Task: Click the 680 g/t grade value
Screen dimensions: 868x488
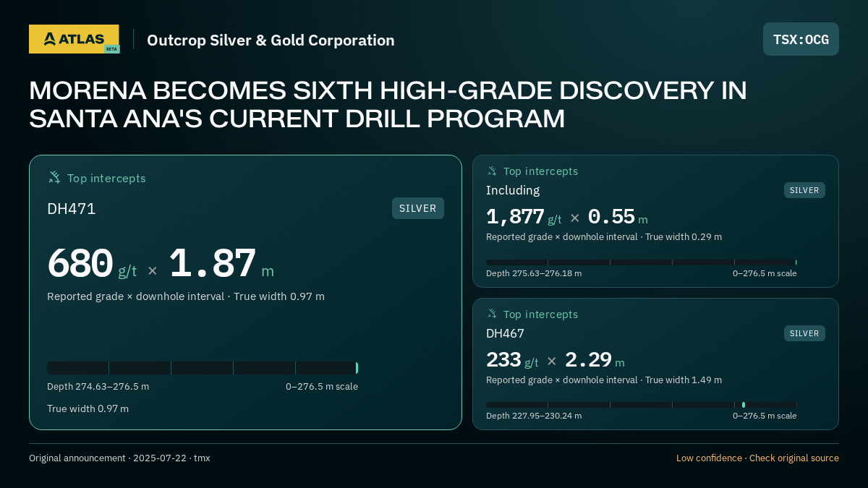Action: point(92,264)
